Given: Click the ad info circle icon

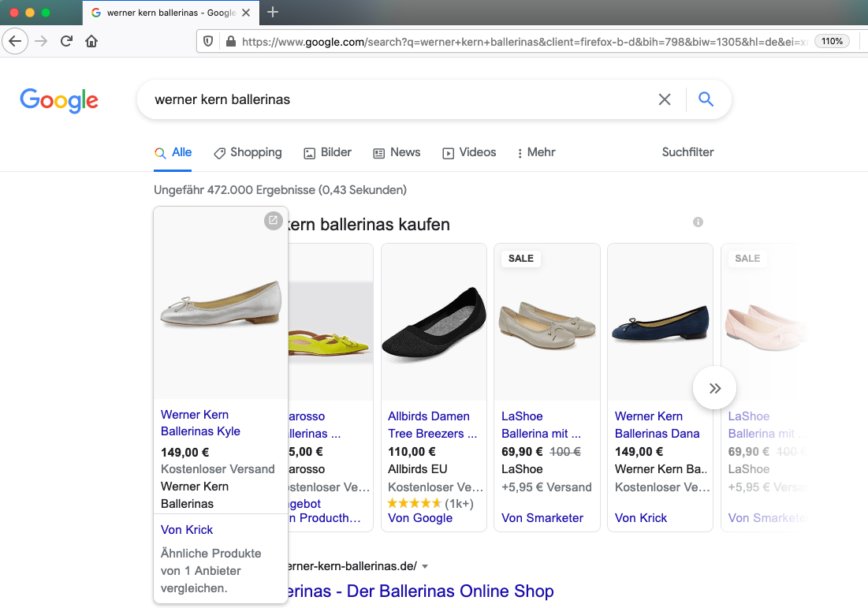Looking at the screenshot, I should 698,222.
